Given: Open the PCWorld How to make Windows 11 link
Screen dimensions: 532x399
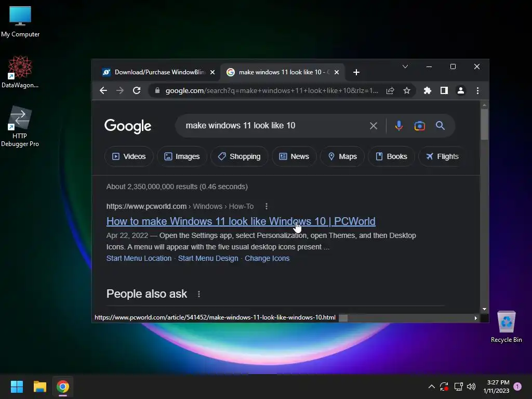Looking at the screenshot, I should click(241, 221).
